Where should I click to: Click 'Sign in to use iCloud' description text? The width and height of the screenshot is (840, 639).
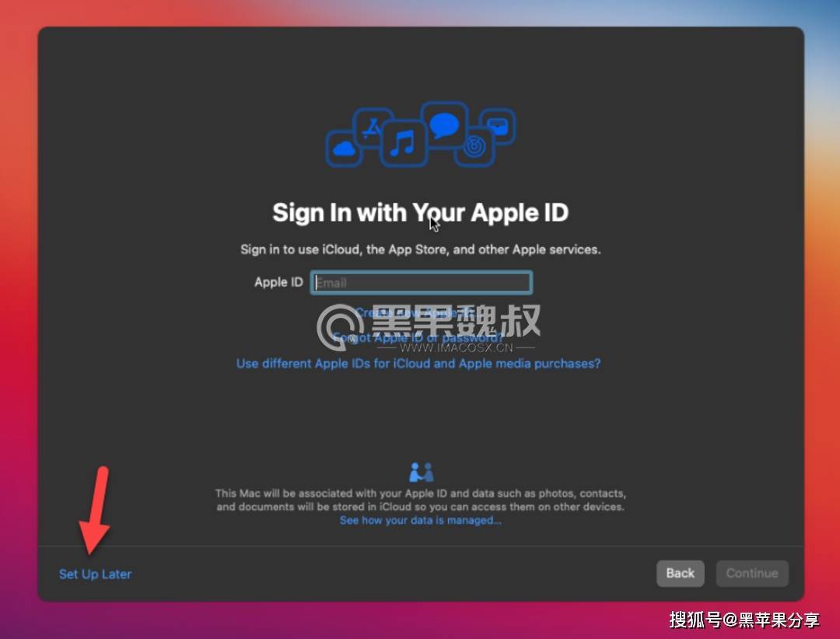click(421, 250)
